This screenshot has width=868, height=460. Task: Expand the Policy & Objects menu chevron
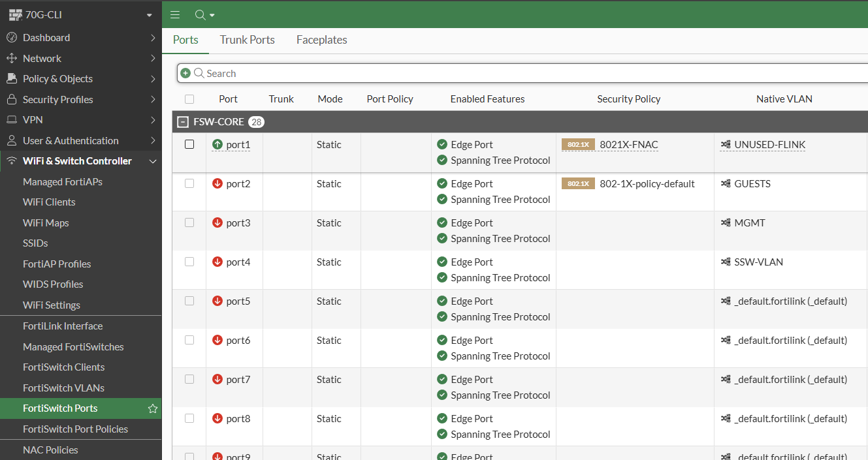153,79
